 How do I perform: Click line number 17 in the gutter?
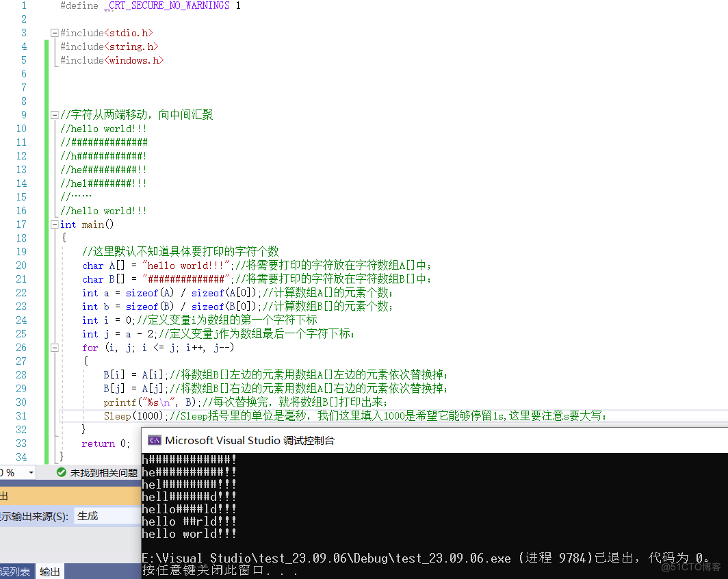(21, 224)
